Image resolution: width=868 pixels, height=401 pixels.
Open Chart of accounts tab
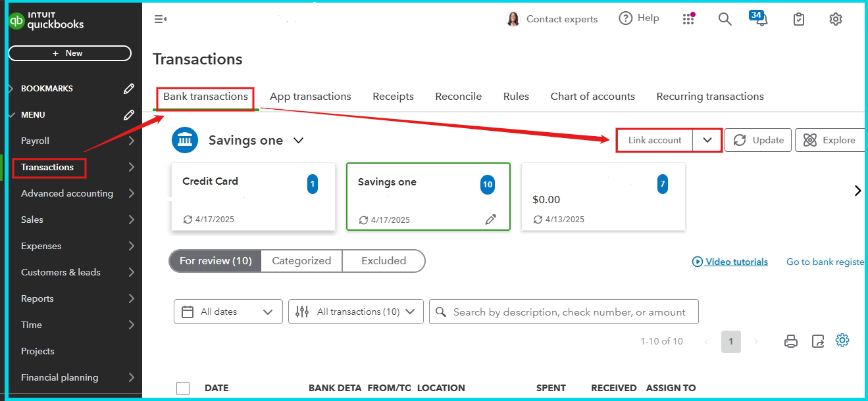click(x=593, y=97)
